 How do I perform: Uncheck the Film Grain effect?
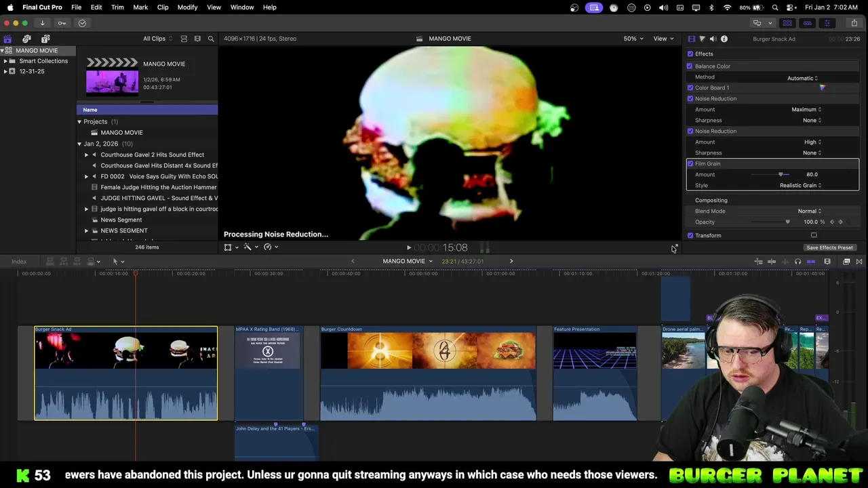click(690, 164)
